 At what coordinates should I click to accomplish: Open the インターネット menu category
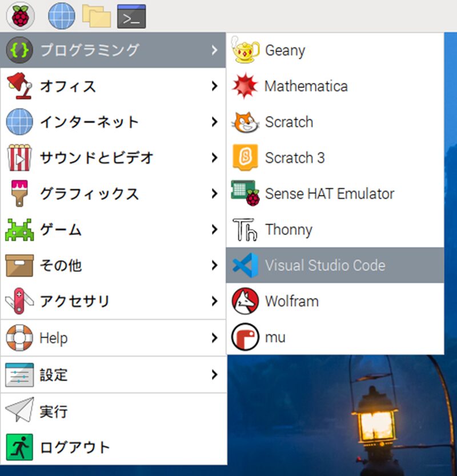(113, 122)
